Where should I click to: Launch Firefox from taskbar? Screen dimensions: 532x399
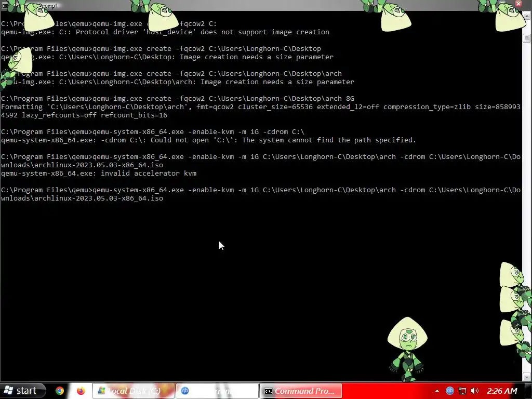(x=81, y=391)
